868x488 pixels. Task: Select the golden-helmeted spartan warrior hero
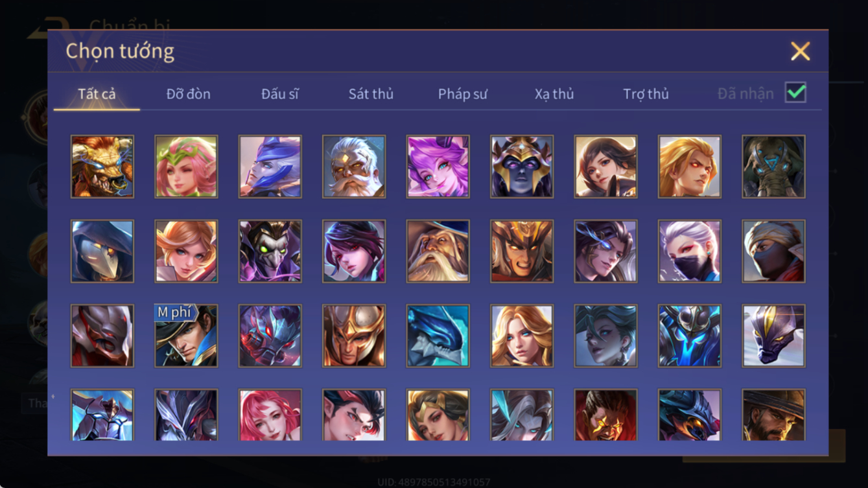354,336
